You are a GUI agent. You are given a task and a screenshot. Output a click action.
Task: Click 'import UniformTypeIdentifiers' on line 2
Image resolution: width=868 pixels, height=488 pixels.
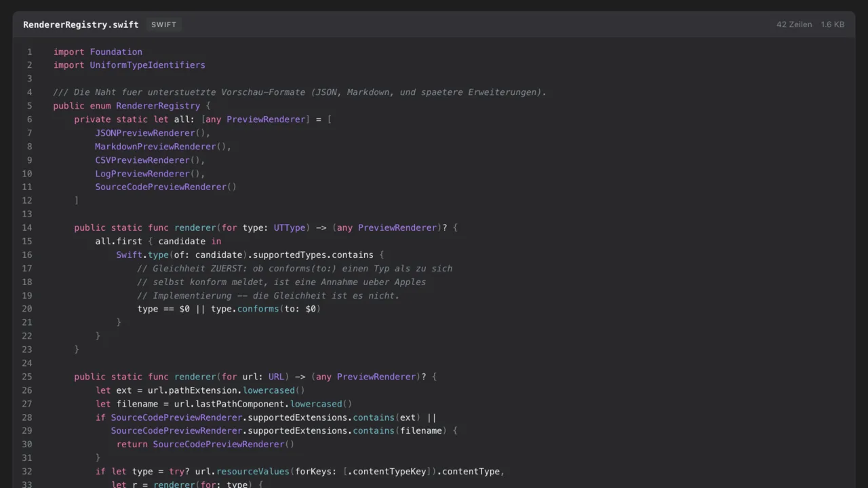click(x=129, y=65)
